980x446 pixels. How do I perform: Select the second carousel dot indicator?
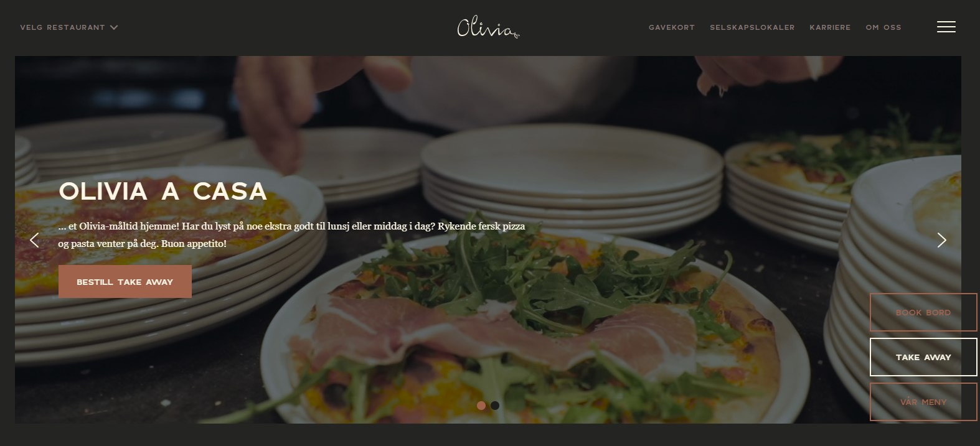(495, 406)
